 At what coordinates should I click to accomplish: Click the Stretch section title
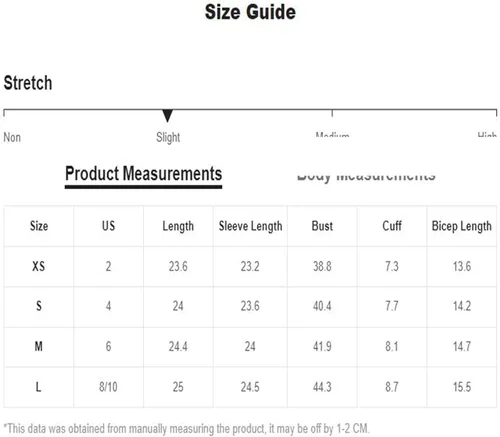(x=28, y=83)
